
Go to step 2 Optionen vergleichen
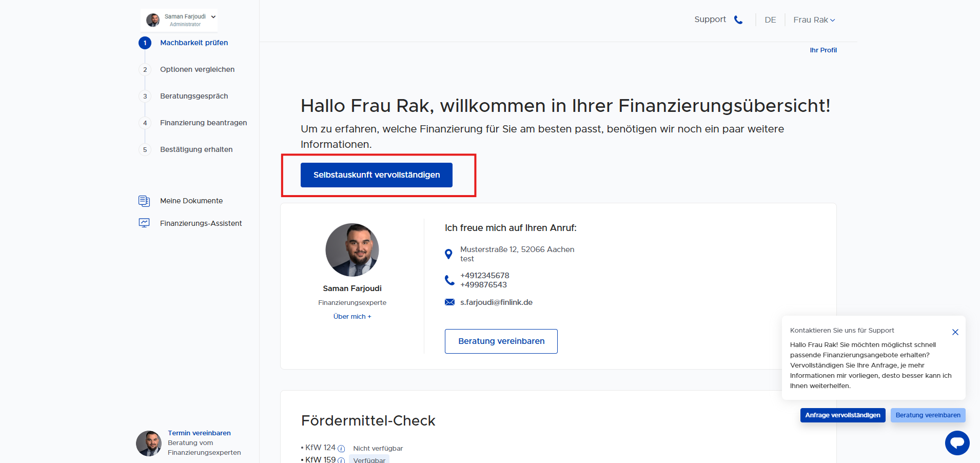click(x=197, y=69)
